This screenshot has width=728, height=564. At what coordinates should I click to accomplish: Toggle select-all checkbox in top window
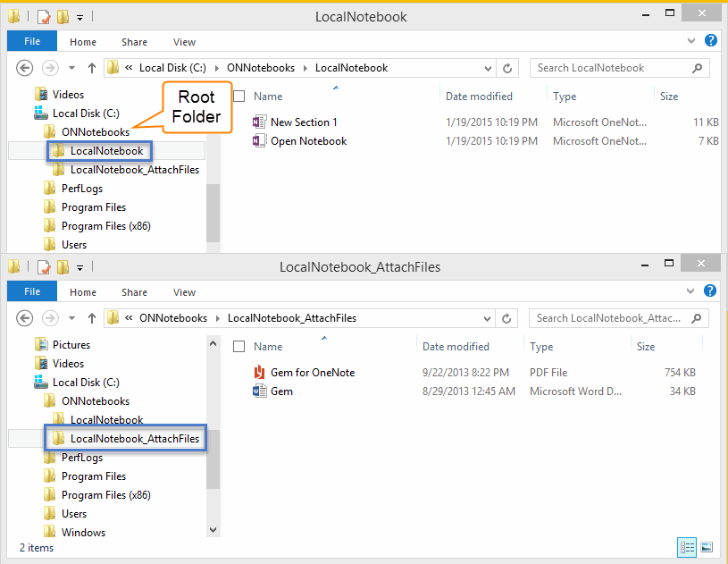pyautogui.click(x=238, y=97)
